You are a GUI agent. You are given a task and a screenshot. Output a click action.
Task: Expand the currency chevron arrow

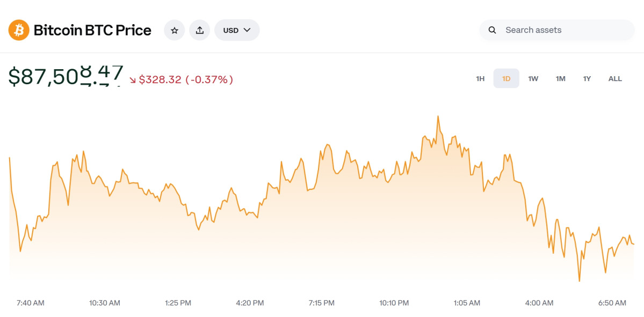coord(247,30)
